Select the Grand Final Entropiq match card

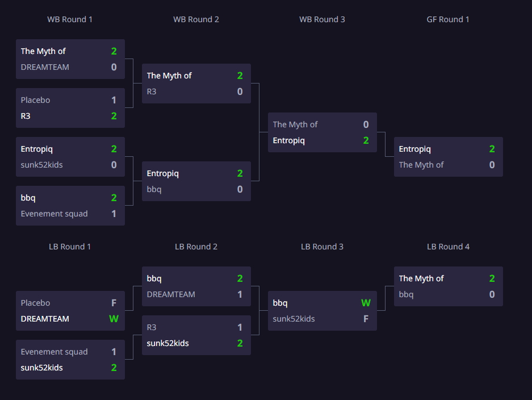tap(448, 157)
